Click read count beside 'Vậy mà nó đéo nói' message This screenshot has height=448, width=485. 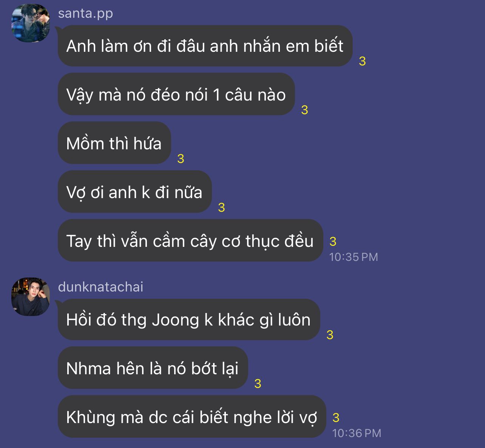click(304, 110)
